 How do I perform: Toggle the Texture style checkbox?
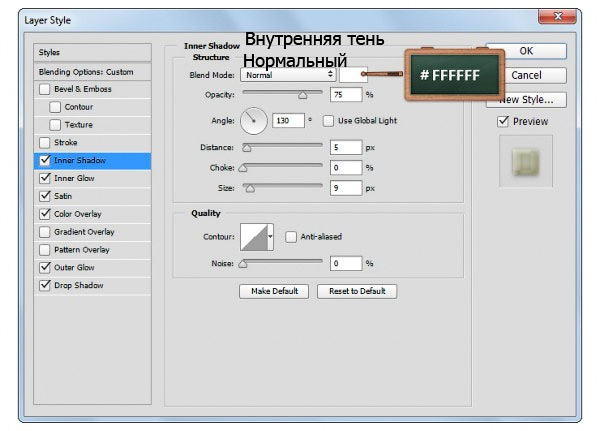(55, 125)
